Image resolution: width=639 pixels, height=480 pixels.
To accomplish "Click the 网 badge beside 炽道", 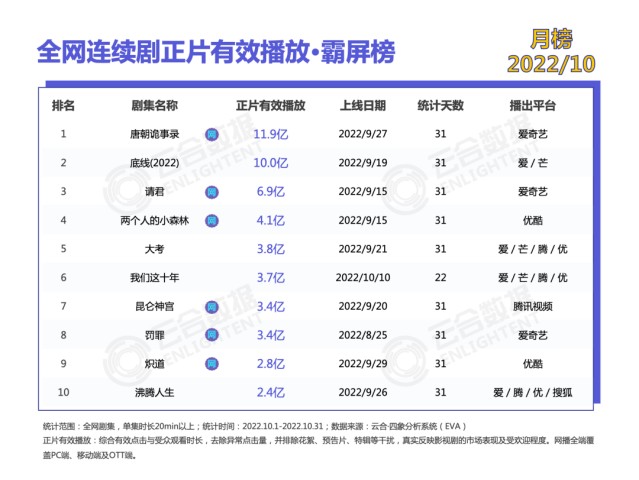I will [211, 364].
